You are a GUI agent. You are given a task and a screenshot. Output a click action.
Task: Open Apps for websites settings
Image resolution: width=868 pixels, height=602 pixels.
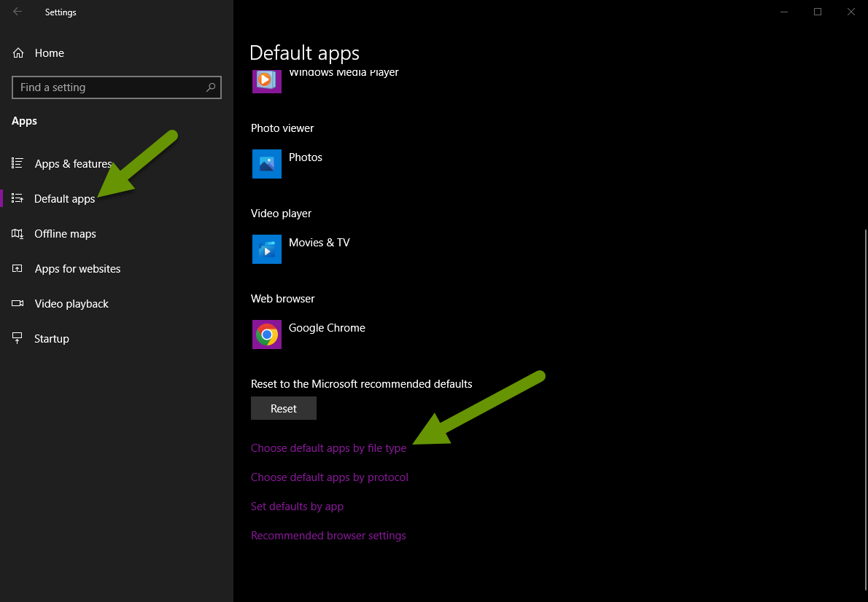point(77,268)
